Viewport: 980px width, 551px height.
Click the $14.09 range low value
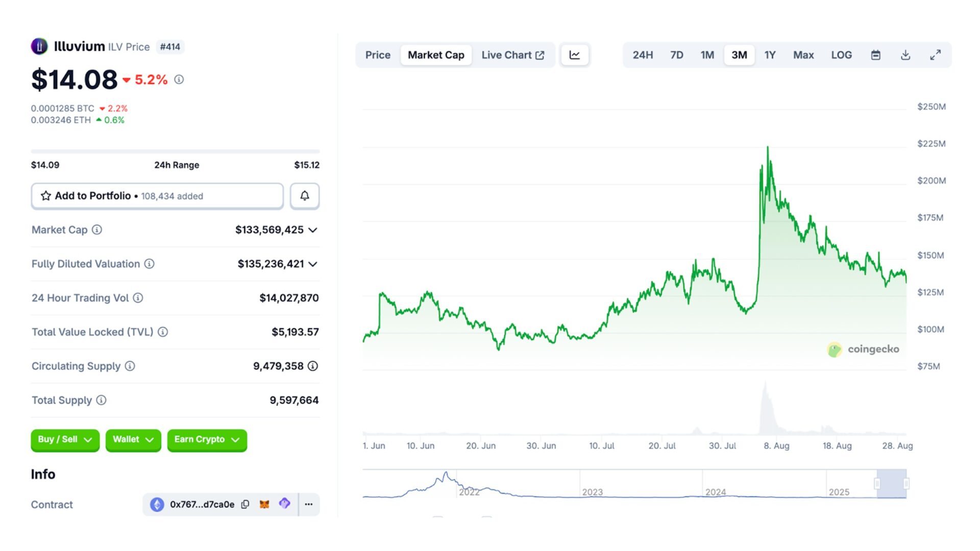[x=45, y=165]
